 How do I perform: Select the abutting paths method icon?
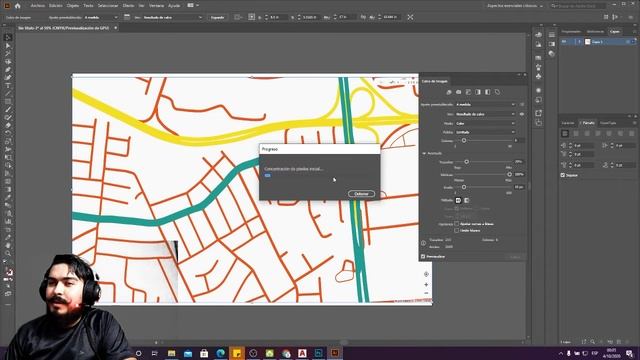click(458, 200)
